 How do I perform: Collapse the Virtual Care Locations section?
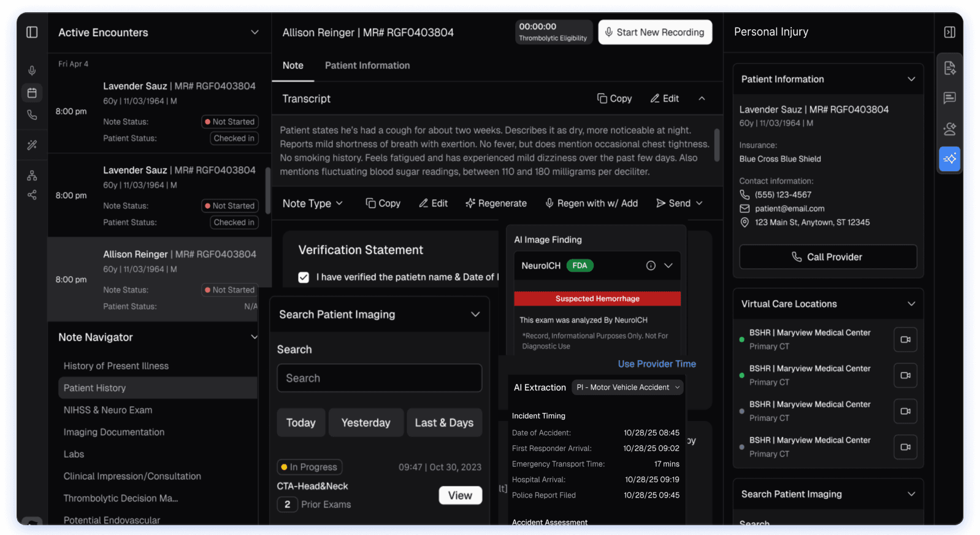pos(911,304)
